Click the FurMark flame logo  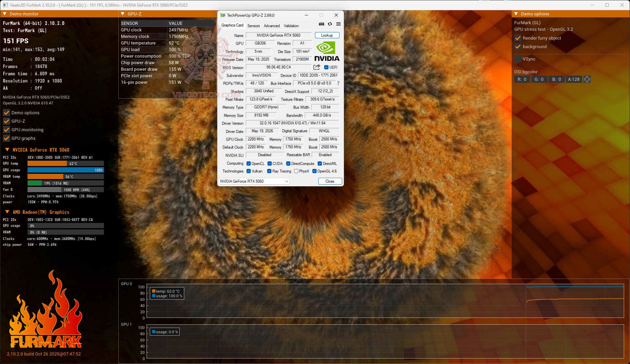click(x=46, y=309)
